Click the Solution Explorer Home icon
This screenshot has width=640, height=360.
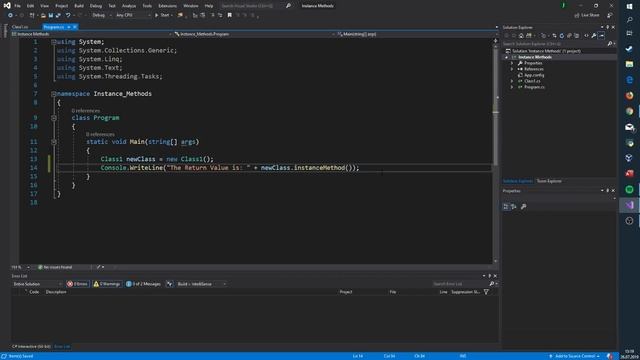tap(521, 36)
